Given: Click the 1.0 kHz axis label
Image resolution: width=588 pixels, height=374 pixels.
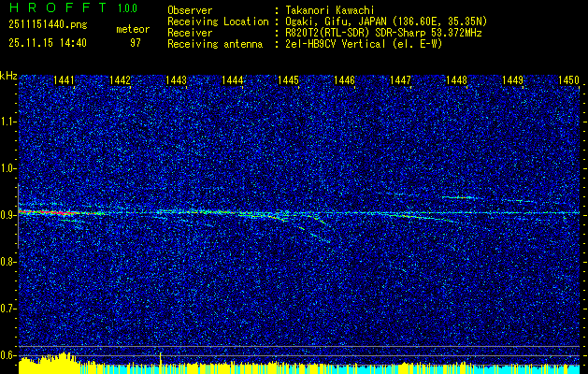Looking at the screenshot, I should [7, 168].
